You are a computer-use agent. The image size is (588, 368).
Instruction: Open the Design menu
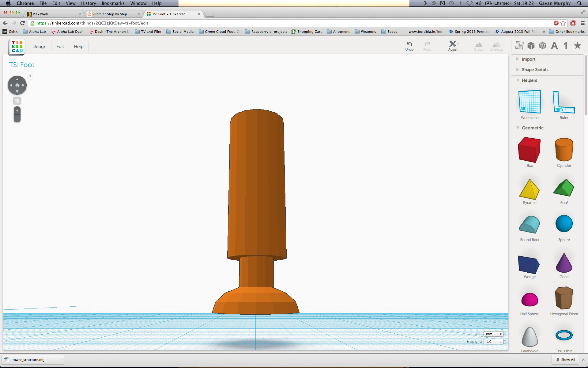[x=40, y=47]
